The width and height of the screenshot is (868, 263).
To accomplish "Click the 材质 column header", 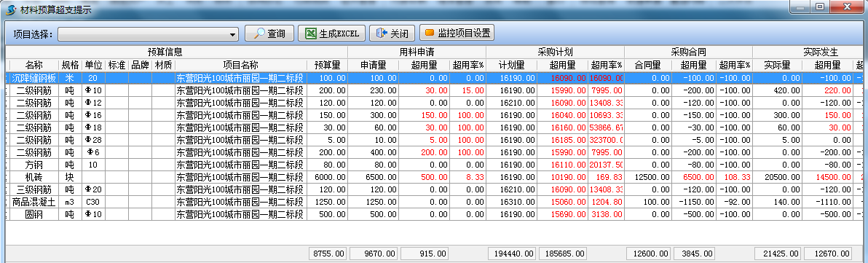I will [x=163, y=66].
